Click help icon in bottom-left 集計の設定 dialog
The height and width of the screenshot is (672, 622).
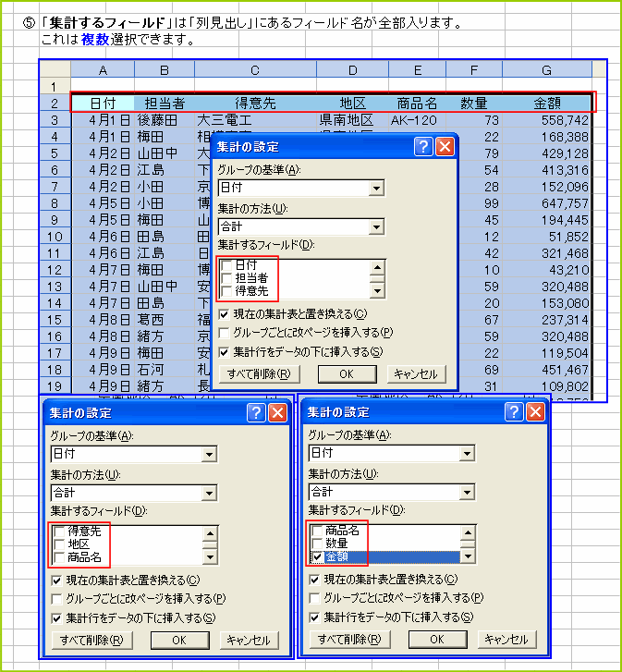pos(256,412)
